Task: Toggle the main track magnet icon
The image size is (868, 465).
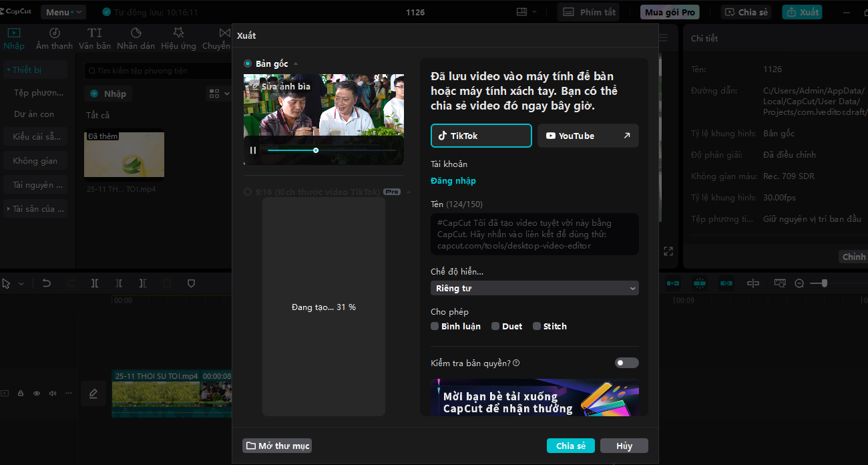Action: pos(673,283)
